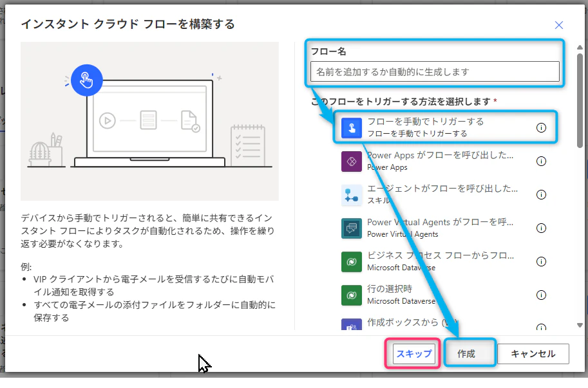Click the フロー名 name input field
The width and height of the screenshot is (588, 388).
click(435, 71)
